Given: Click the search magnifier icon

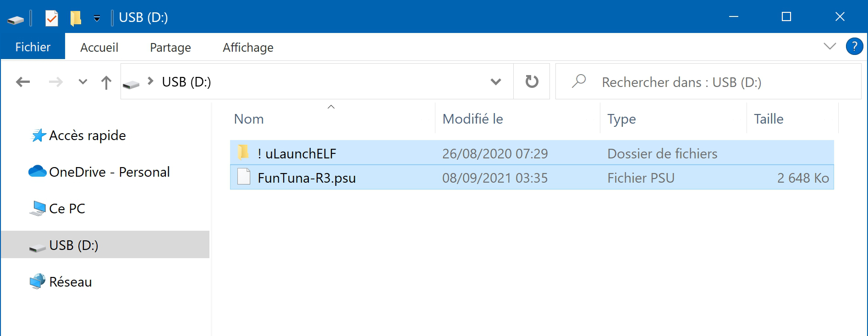Looking at the screenshot, I should click(579, 81).
